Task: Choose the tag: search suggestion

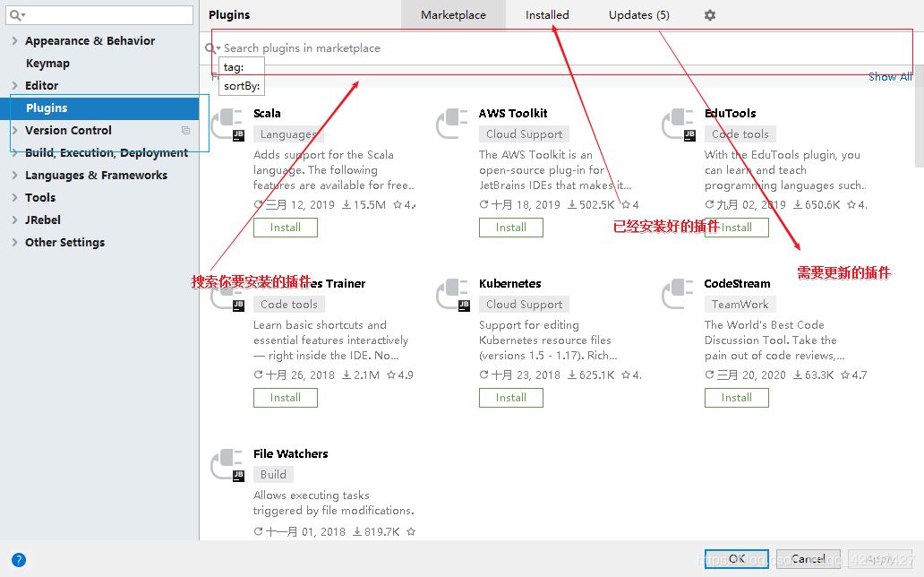Action: (x=242, y=67)
